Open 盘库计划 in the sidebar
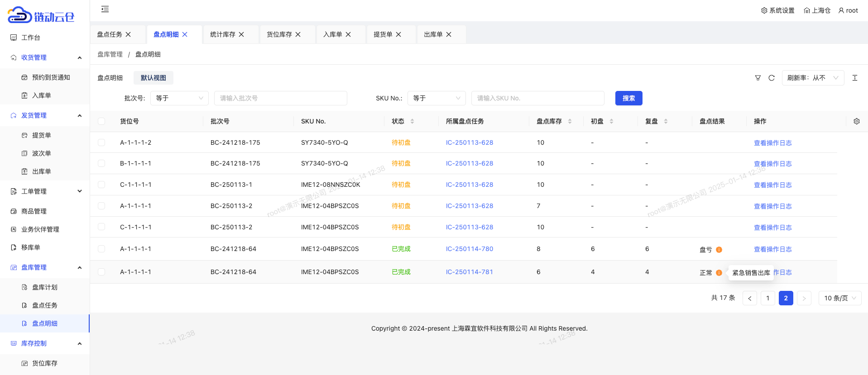Image resolution: width=868 pixels, height=375 pixels. click(x=44, y=287)
